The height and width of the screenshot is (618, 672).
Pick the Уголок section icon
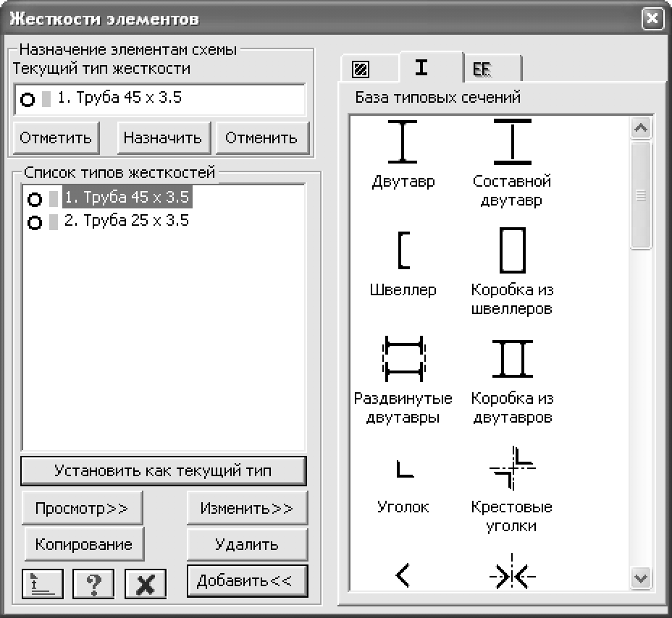tap(405, 468)
